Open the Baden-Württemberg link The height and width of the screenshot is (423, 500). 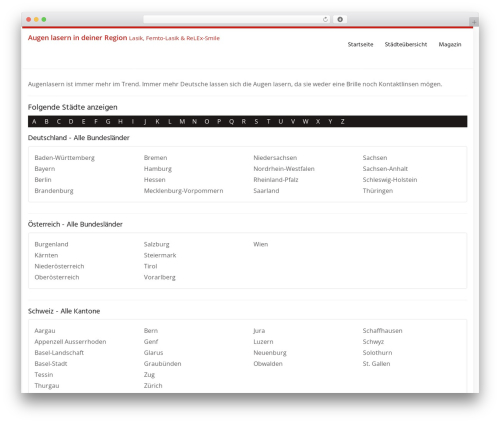[x=64, y=158]
